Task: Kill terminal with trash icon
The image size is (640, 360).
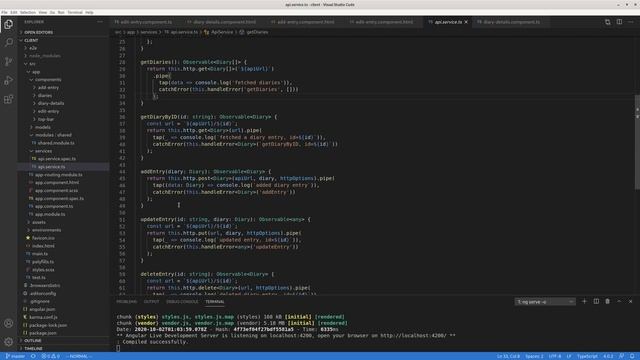Action: point(607,301)
